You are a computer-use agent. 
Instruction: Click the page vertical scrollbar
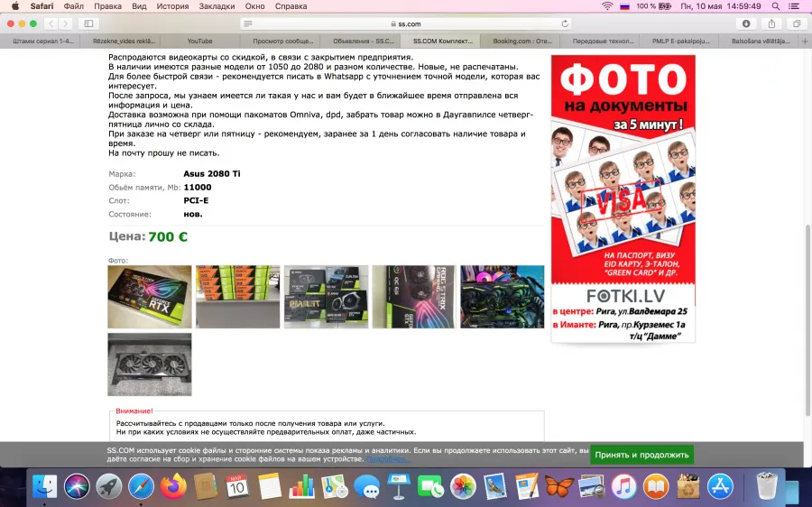pyautogui.click(x=807, y=320)
